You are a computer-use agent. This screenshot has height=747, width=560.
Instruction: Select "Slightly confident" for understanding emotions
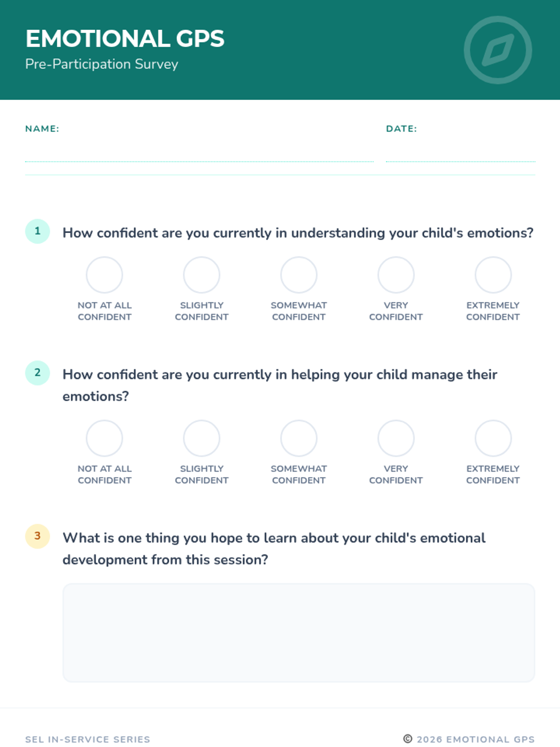click(x=202, y=275)
